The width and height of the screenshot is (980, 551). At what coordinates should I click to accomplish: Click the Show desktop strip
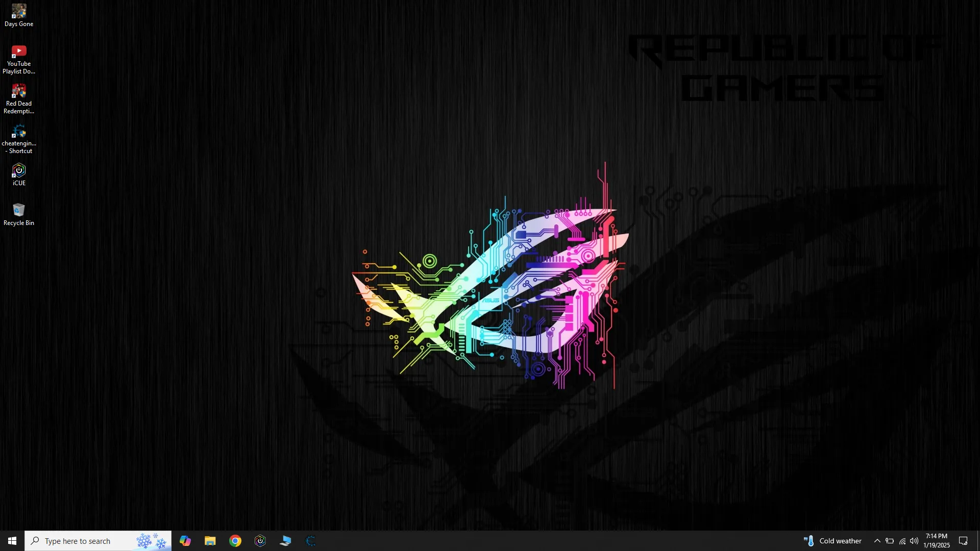[978, 541]
